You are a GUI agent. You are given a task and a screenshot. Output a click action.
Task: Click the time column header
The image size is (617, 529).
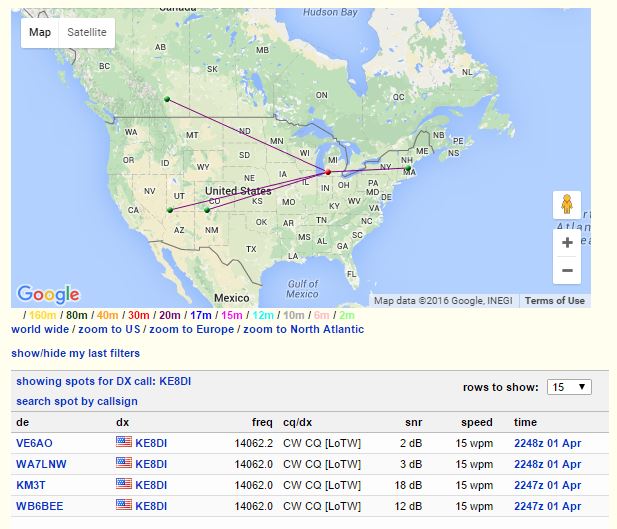tap(525, 422)
